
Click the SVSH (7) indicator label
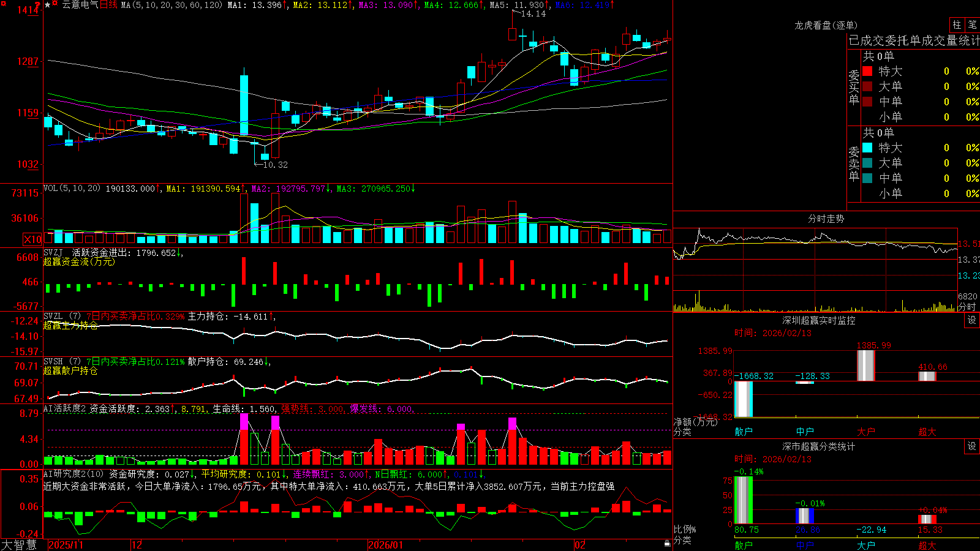[62, 362]
